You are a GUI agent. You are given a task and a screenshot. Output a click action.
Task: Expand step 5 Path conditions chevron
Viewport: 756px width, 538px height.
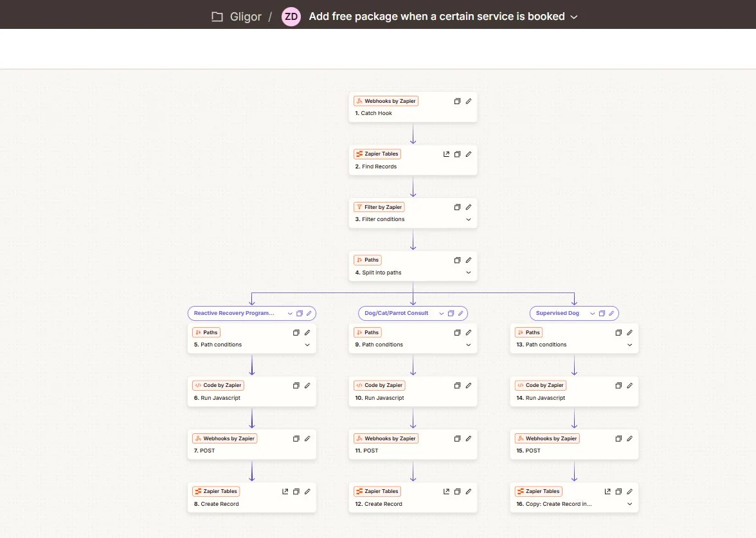click(x=307, y=345)
